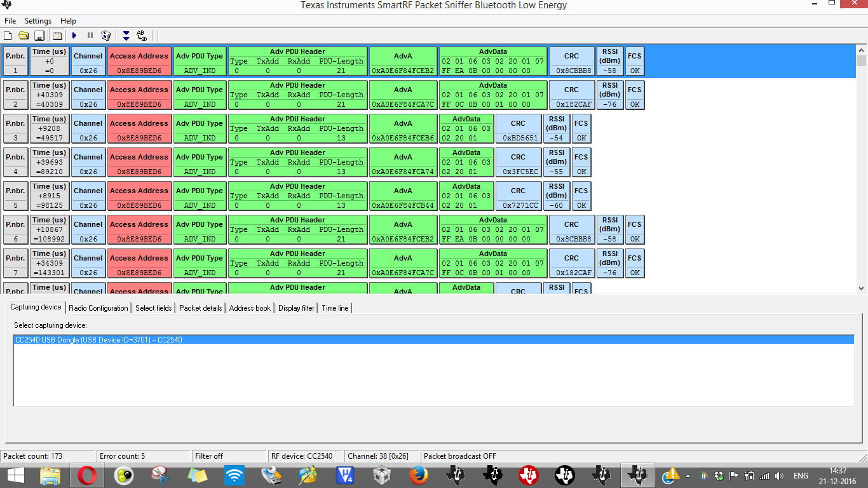Screen dimensions: 868x488
Task: Select packet number 2 P.nbr. cell
Action: coord(16,95)
